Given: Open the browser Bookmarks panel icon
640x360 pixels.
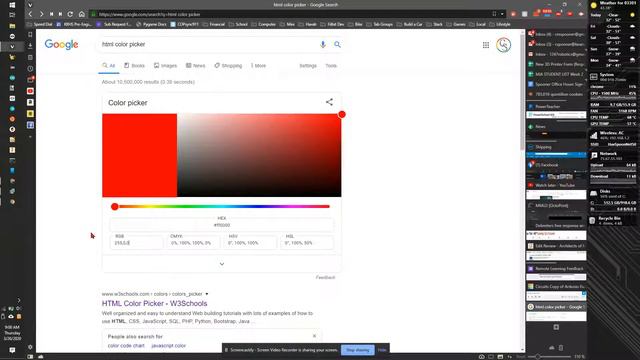Looking at the screenshot, I should click(30, 35).
